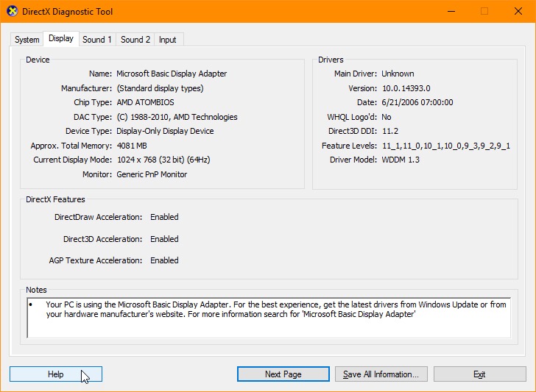Click the manufacturer value '(Standard display types)'

[160, 88]
